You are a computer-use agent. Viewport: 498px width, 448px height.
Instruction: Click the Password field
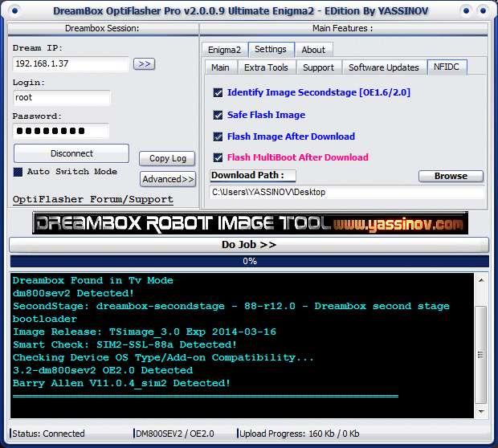click(61, 131)
